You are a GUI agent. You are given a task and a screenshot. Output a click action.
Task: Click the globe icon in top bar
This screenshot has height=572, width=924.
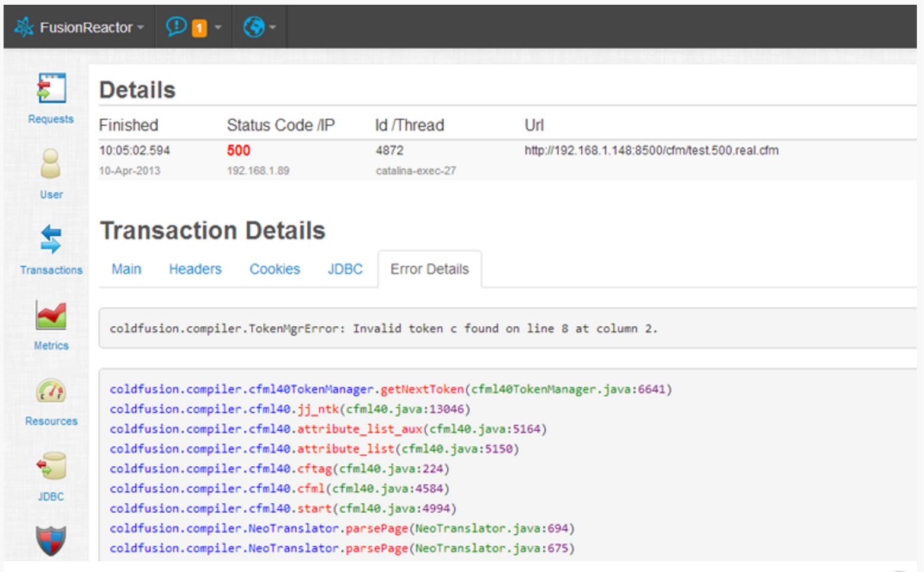click(254, 27)
